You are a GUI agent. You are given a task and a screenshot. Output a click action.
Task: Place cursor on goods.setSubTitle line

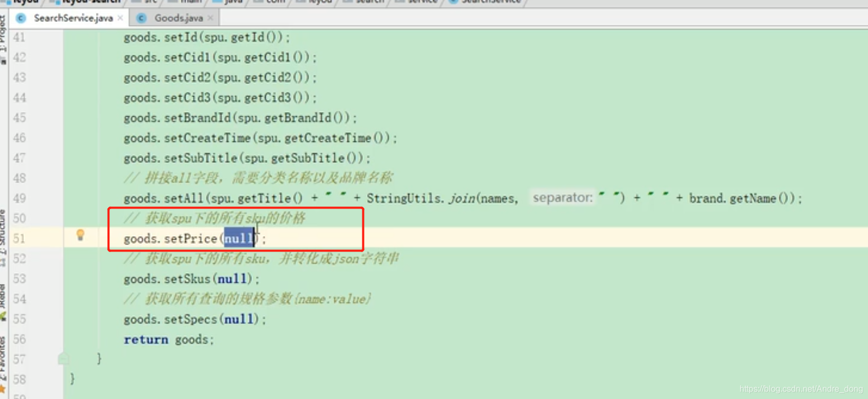(247, 159)
